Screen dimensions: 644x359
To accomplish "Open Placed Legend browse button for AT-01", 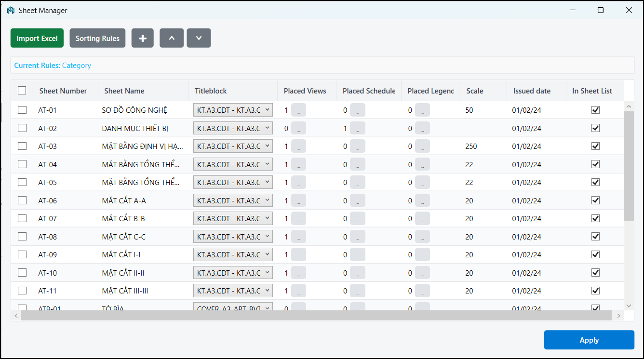I will (x=422, y=110).
